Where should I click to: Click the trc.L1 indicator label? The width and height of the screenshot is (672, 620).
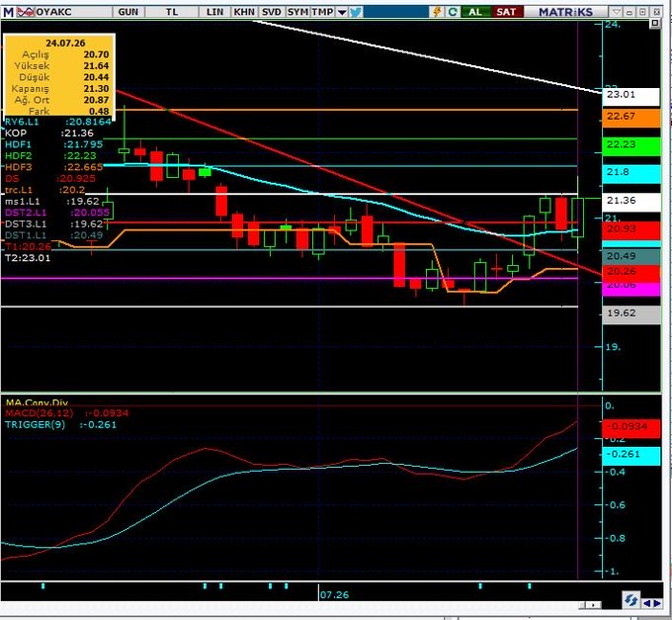pos(19,190)
